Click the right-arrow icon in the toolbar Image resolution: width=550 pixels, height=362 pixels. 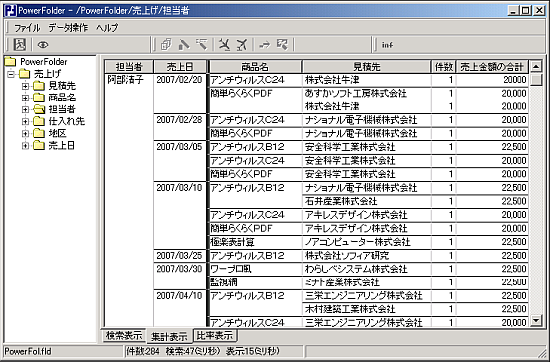coord(265,45)
